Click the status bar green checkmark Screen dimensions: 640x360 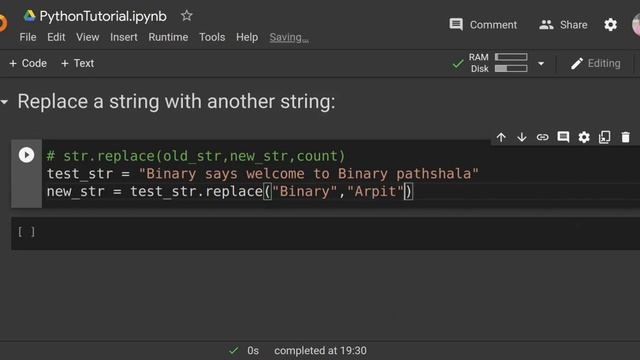point(233,351)
